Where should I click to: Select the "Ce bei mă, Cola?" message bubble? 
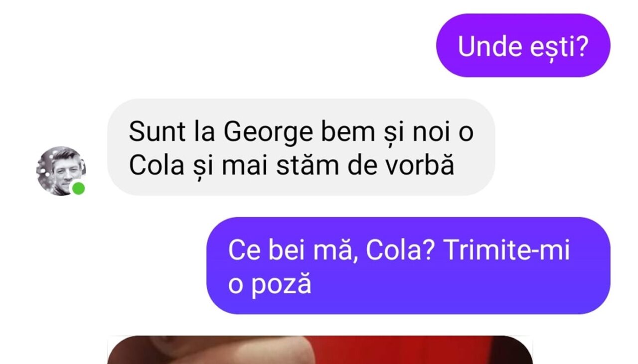[x=408, y=265]
